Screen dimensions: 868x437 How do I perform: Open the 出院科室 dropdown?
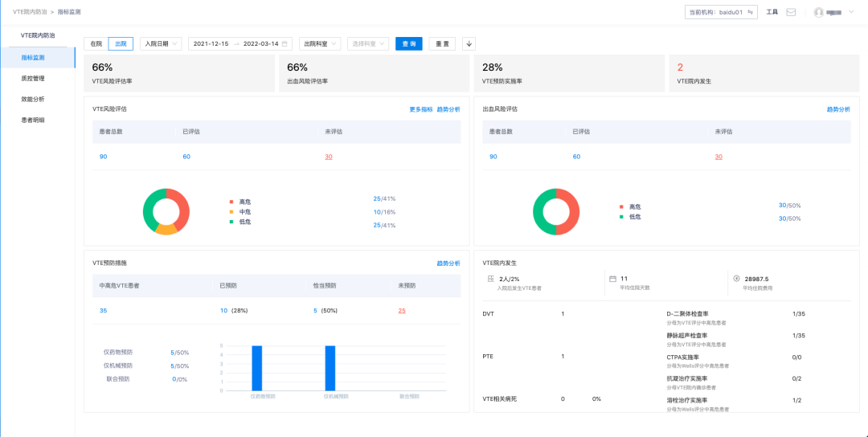[320, 44]
